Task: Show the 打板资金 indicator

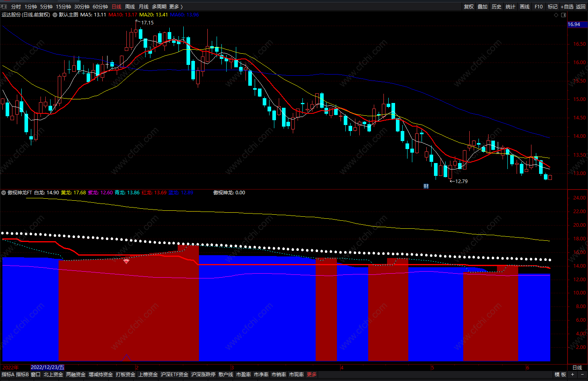Action: 126,375
